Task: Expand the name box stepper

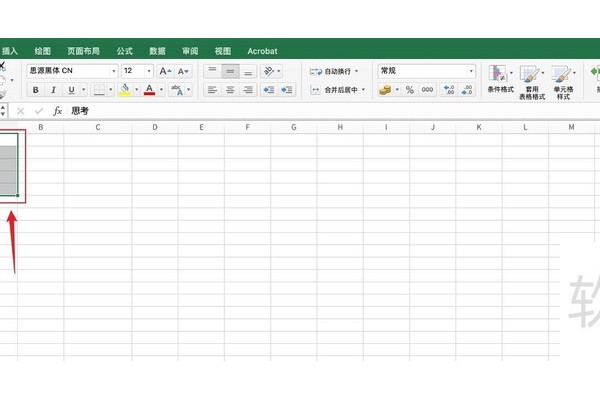Action: point(3,111)
